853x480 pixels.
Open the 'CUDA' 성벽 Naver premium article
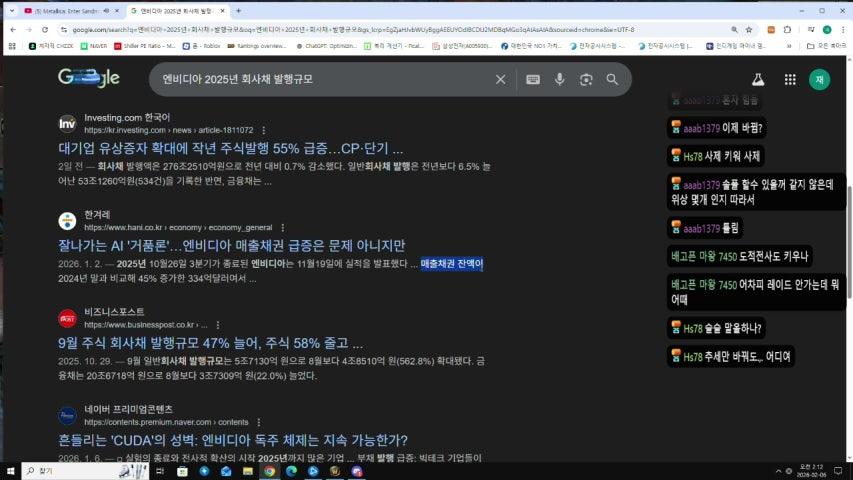click(232, 440)
